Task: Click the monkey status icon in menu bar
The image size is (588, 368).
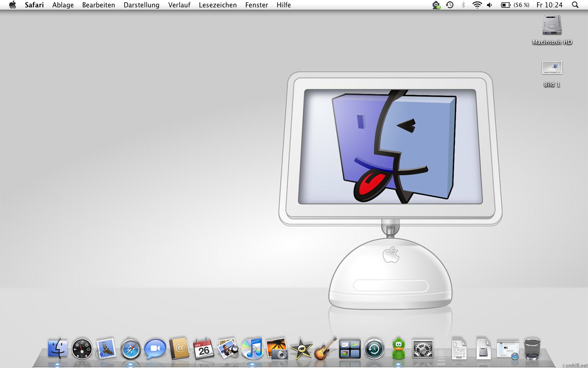Action: pyautogui.click(x=436, y=5)
